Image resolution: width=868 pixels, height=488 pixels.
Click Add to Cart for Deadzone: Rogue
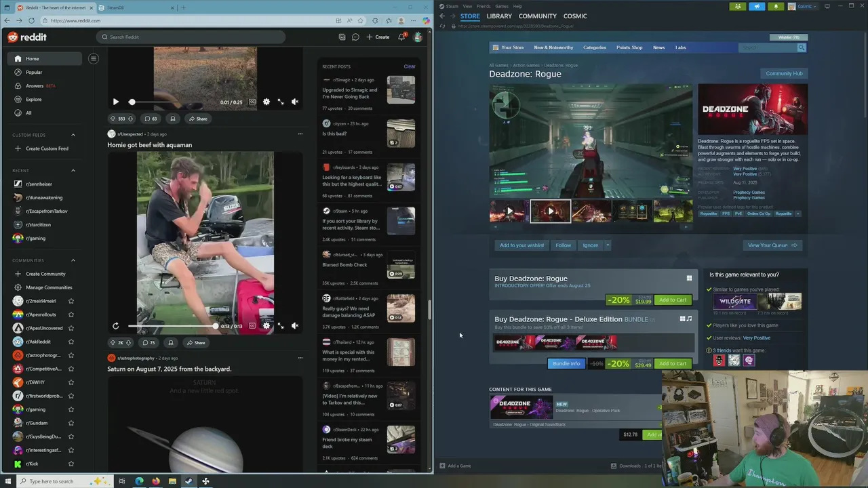tap(673, 300)
